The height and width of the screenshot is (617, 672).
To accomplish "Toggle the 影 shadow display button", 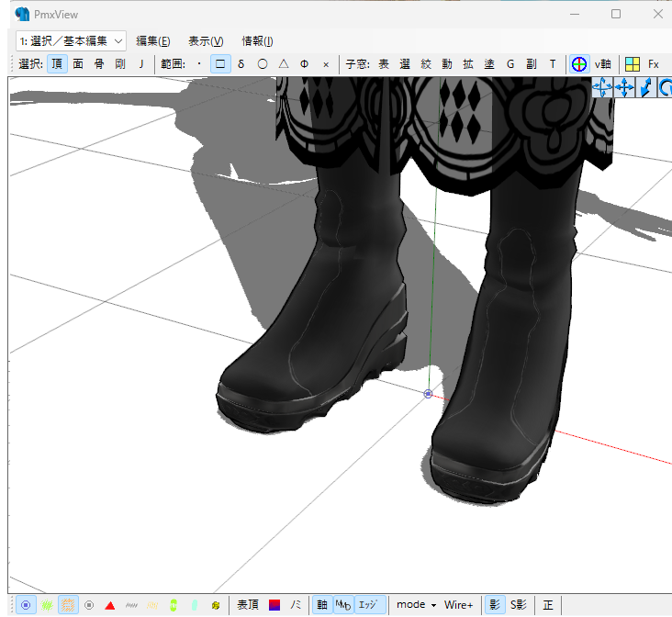I will 495,605.
